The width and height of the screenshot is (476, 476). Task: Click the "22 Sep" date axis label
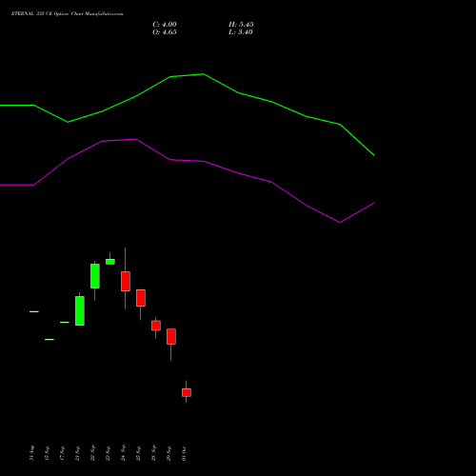[x=92, y=453]
